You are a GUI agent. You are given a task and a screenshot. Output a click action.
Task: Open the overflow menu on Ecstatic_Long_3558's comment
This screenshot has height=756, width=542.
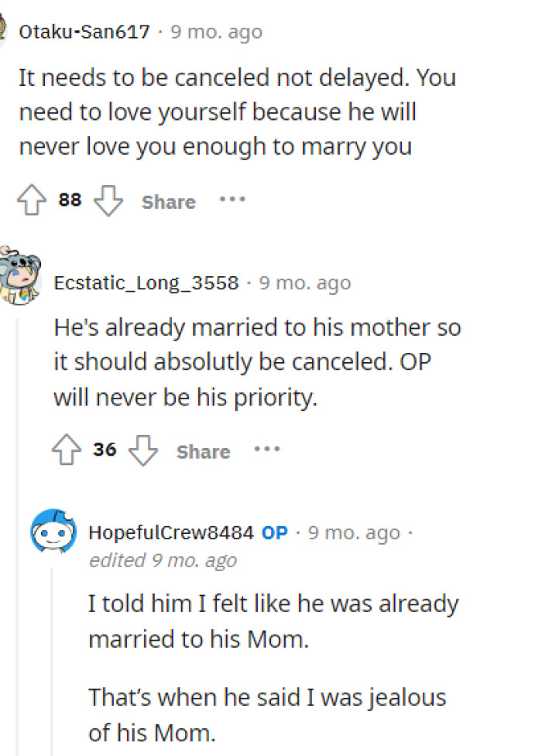[266, 450]
